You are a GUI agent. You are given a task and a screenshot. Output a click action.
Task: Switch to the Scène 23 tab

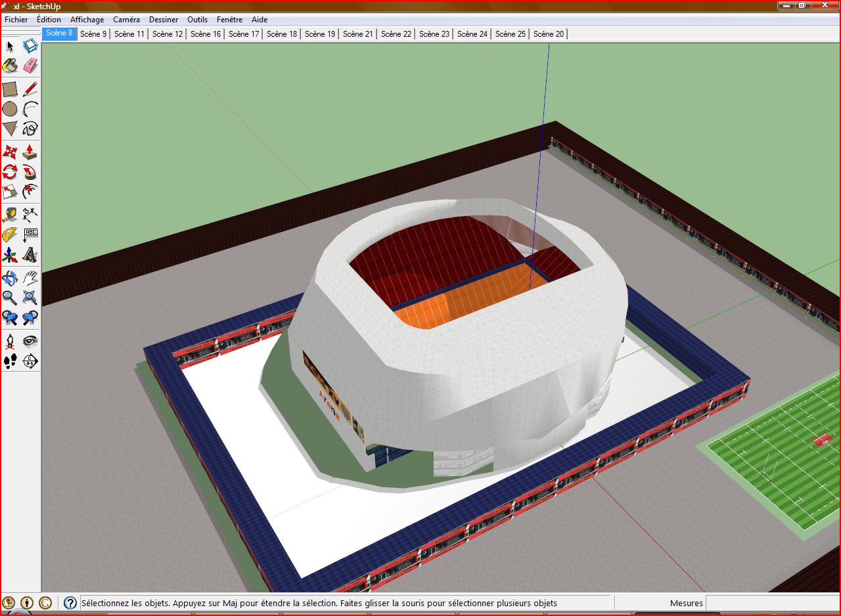(x=434, y=34)
